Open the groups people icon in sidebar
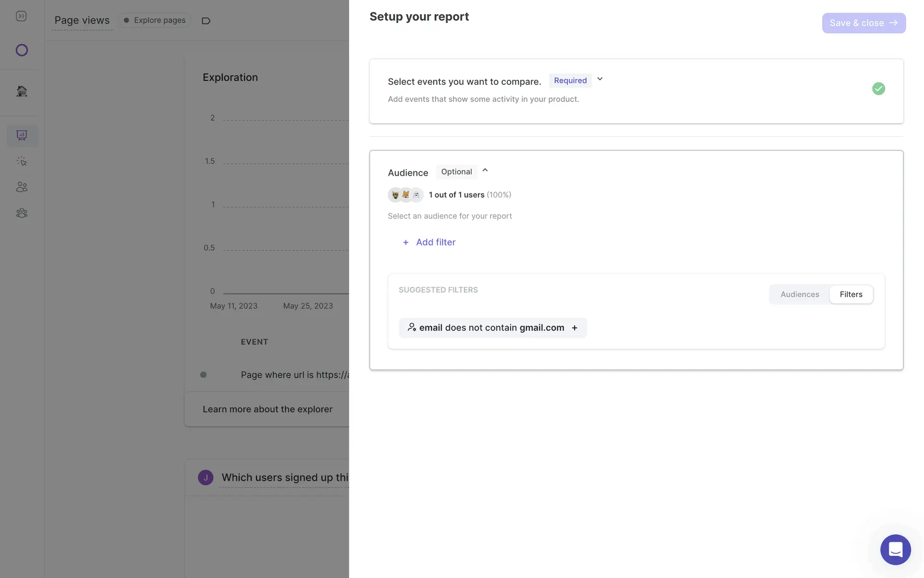924x578 pixels. pos(22,213)
